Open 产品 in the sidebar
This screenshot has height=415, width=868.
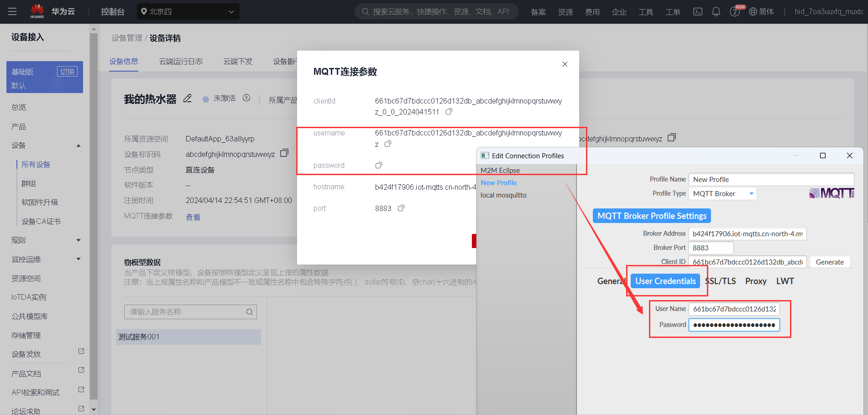pyautogui.click(x=19, y=126)
